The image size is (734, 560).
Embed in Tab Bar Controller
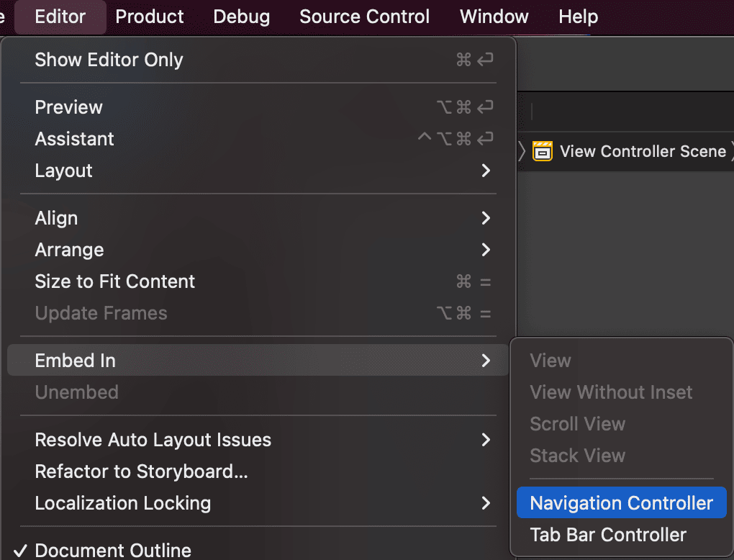click(621, 534)
